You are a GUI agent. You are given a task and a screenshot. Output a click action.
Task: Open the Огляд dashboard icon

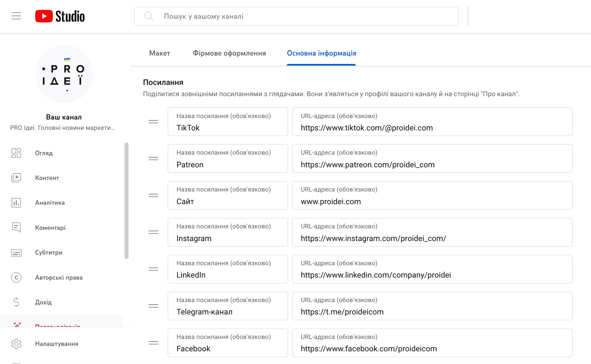tap(16, 153)
